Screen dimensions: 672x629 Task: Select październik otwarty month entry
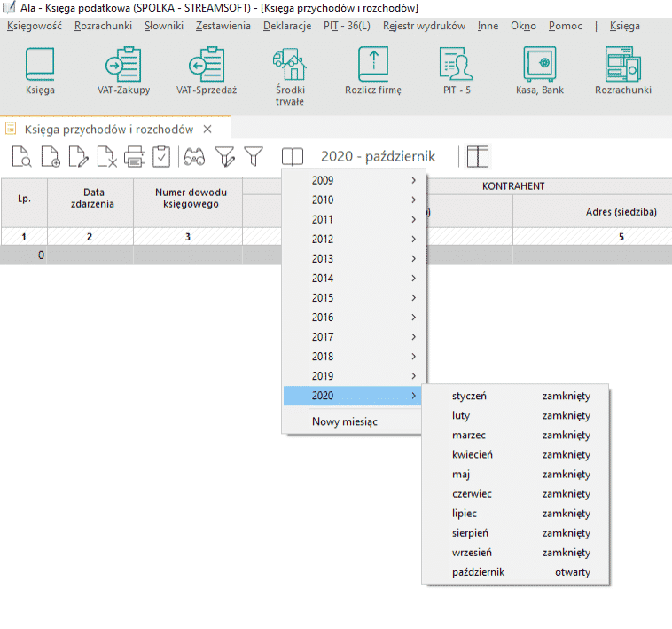[516, 572]
